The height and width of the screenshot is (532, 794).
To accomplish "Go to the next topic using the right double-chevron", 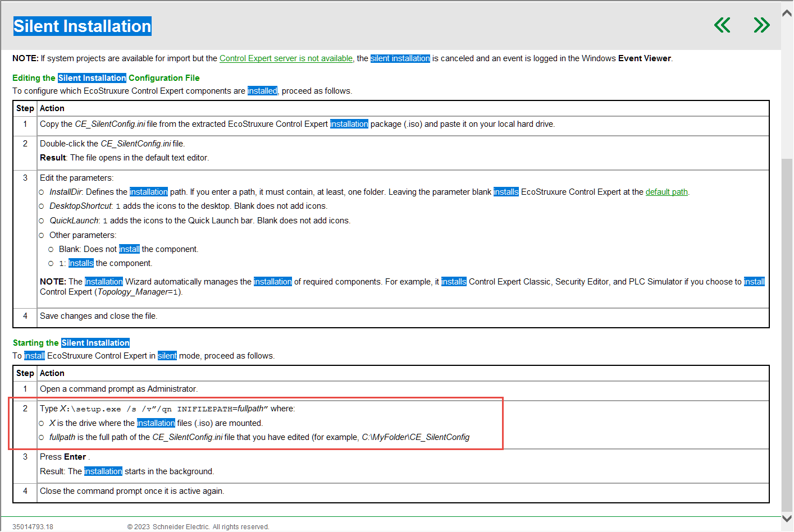I will click(761, 25).
